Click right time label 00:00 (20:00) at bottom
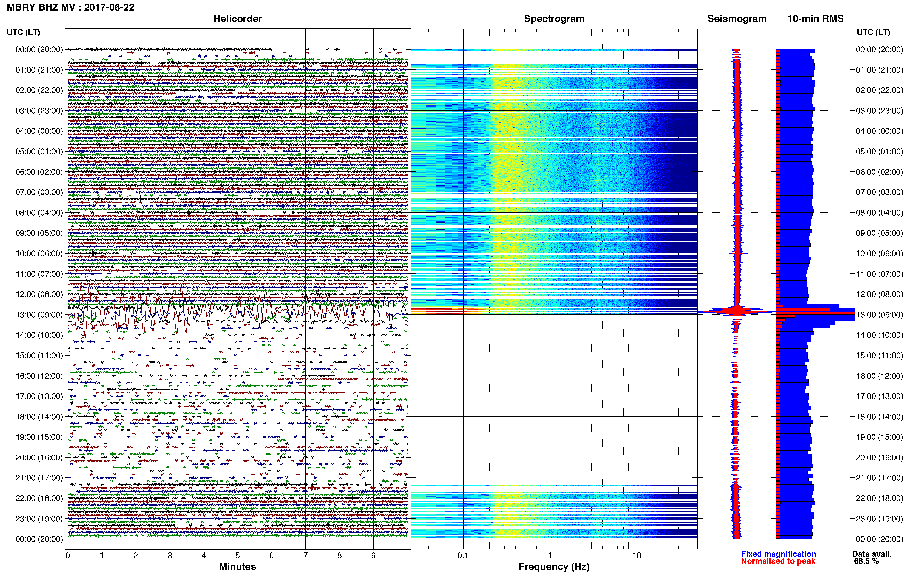Viewport: 924px width, 578px height. click(879, 539)
